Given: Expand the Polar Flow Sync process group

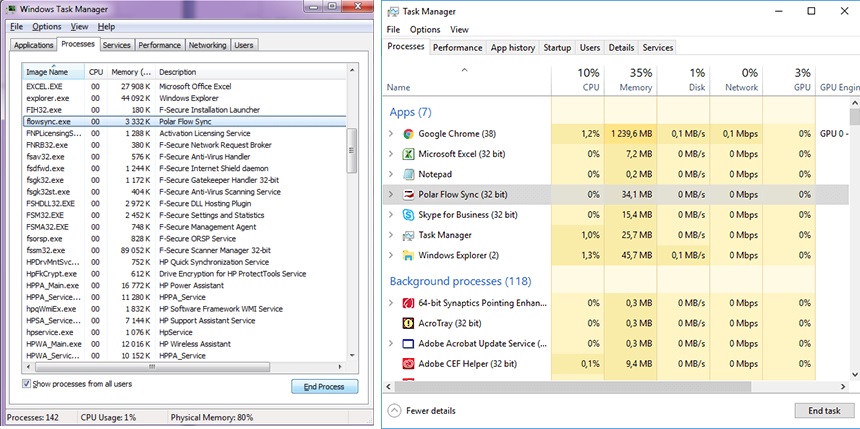Looking at the screenshot, I should coord(391,195).
